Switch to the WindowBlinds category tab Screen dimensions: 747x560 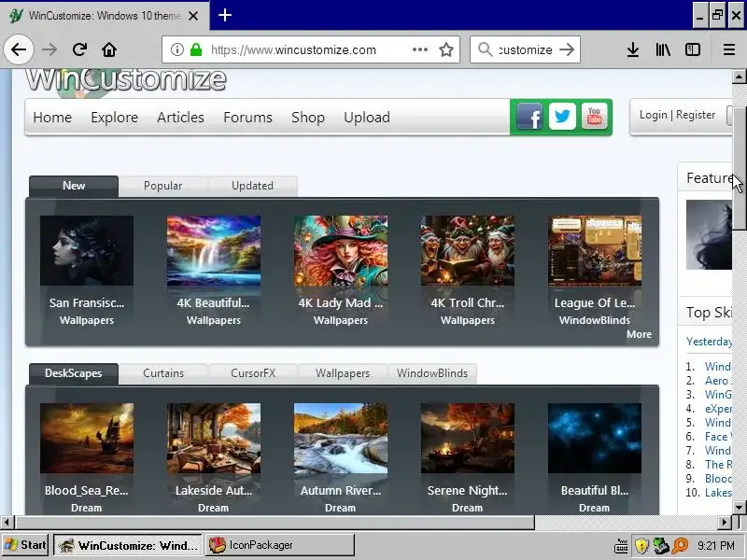[x=432, y=373]
